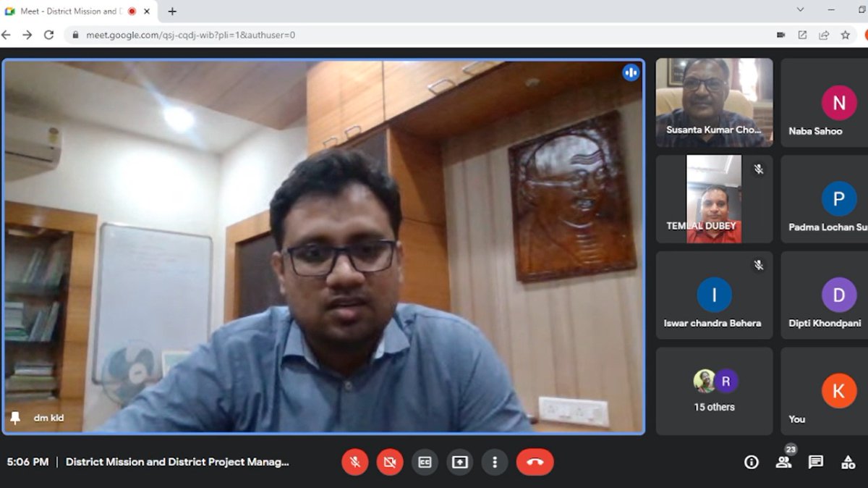The image size is (868, 488).
Task: Reload the Meet page
Action: click(49, 35)
